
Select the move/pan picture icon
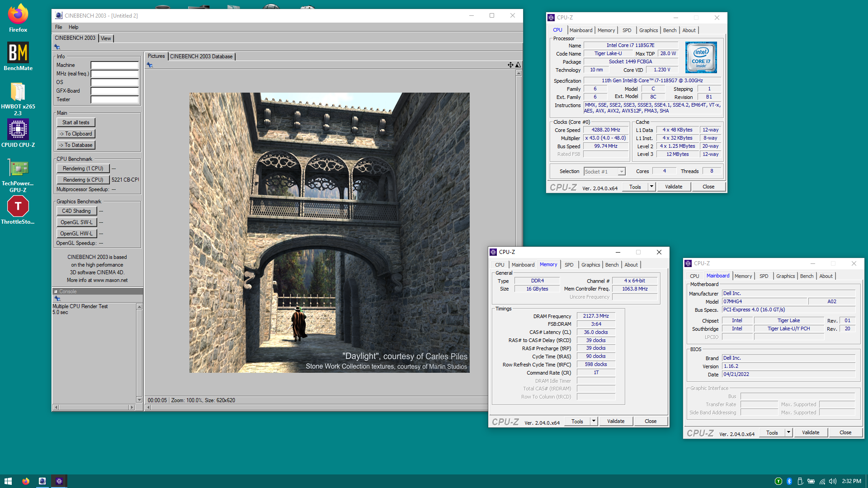tap(510, 65)
